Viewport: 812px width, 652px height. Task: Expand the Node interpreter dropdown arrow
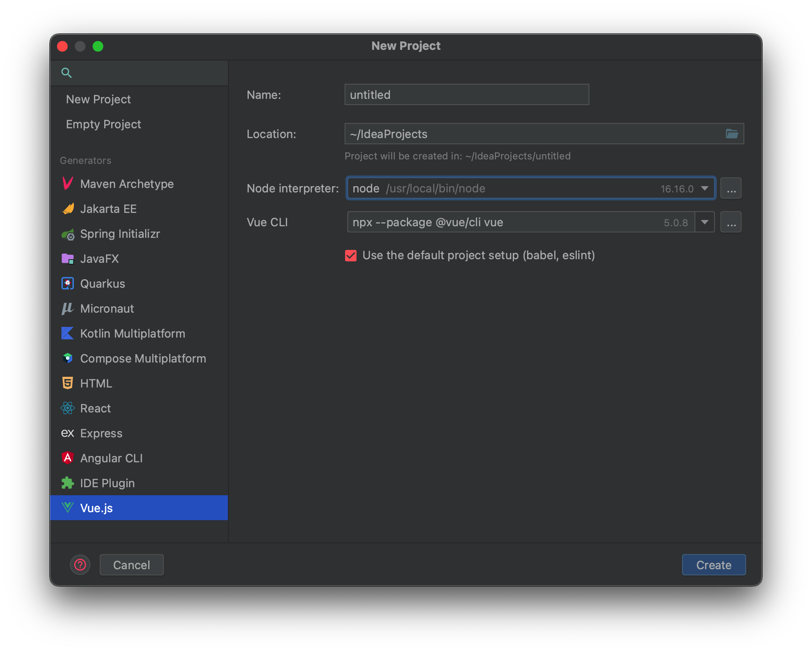pos(705,188)
